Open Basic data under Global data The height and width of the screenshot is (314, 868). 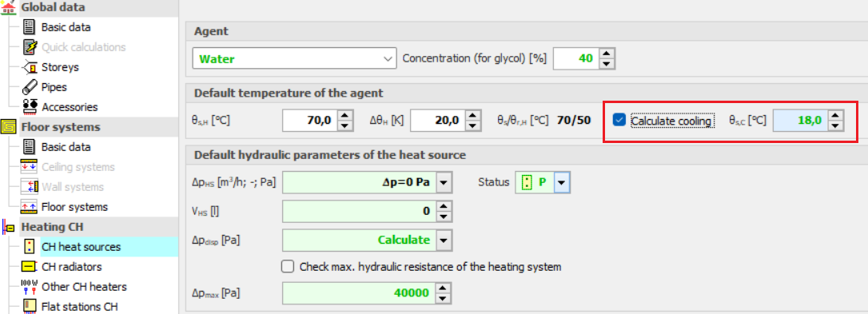coord(66,27)
